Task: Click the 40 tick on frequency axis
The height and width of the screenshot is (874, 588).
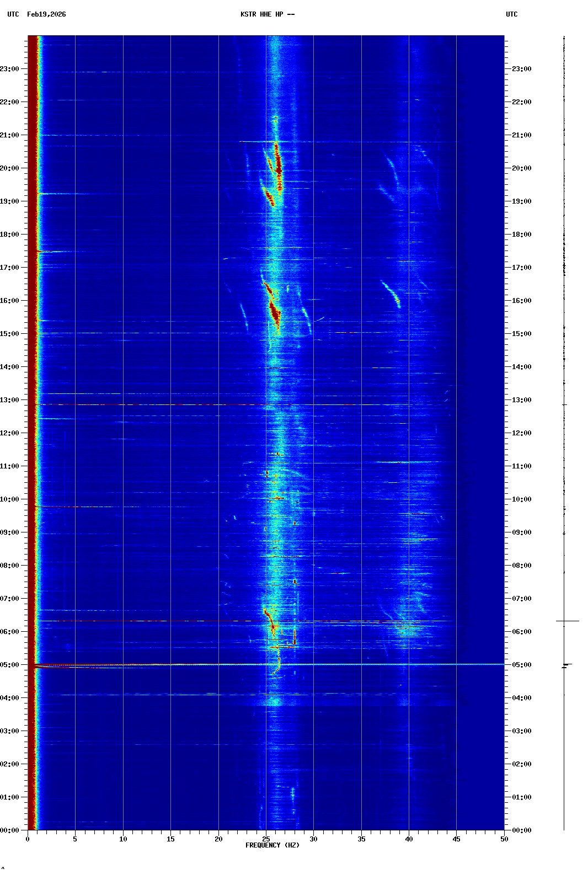Action: tap(409, 839)
